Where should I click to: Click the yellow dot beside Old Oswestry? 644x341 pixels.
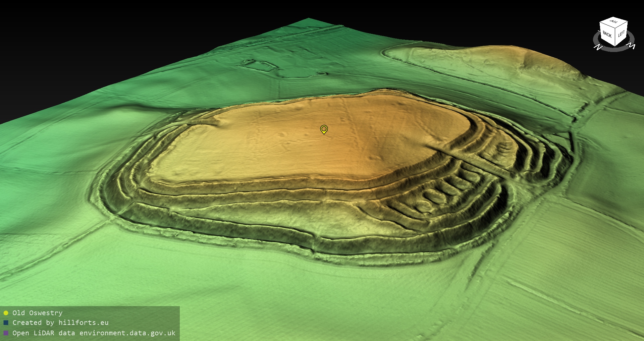pyautogui.click(x=6, y=313)
